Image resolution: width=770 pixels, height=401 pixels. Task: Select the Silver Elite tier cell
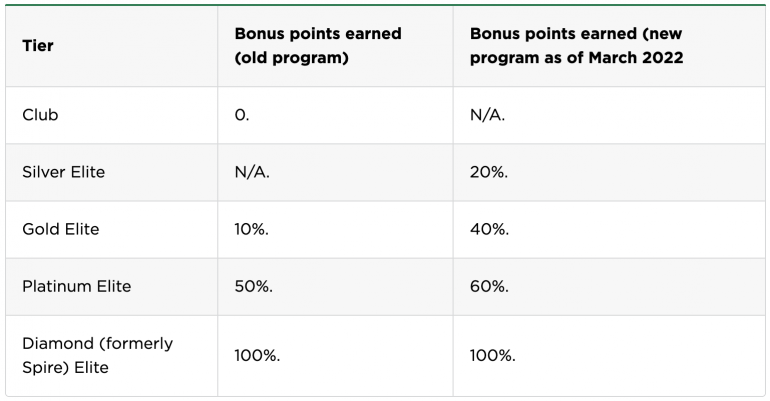(63, 172)
